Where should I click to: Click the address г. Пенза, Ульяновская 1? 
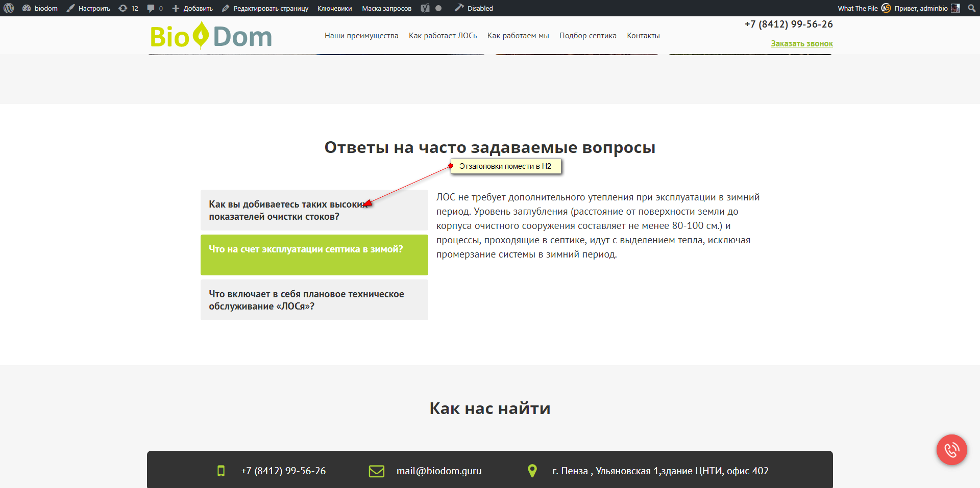pyautogui.click(x=660, y=471)
